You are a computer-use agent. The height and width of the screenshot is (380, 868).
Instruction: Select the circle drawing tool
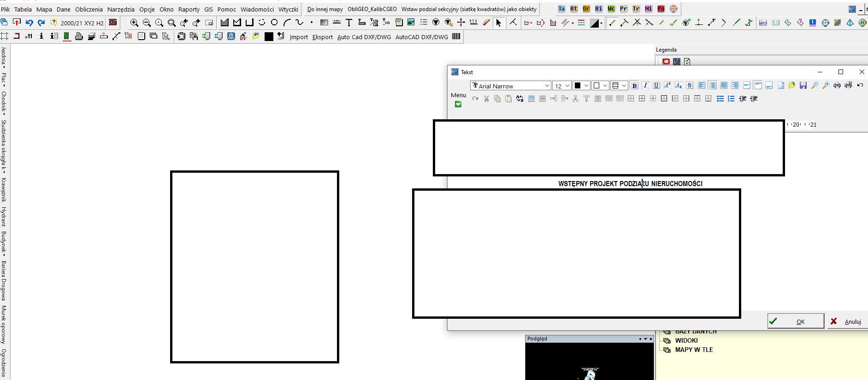click(x=274, y=22)
